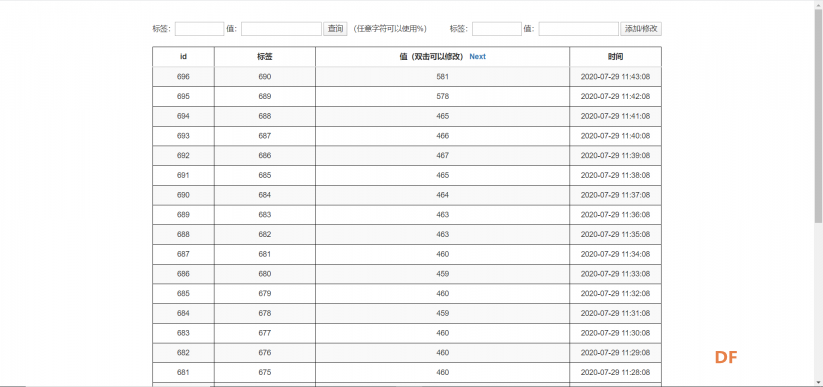Select value 578 in row 695

(x=442, y=97)
